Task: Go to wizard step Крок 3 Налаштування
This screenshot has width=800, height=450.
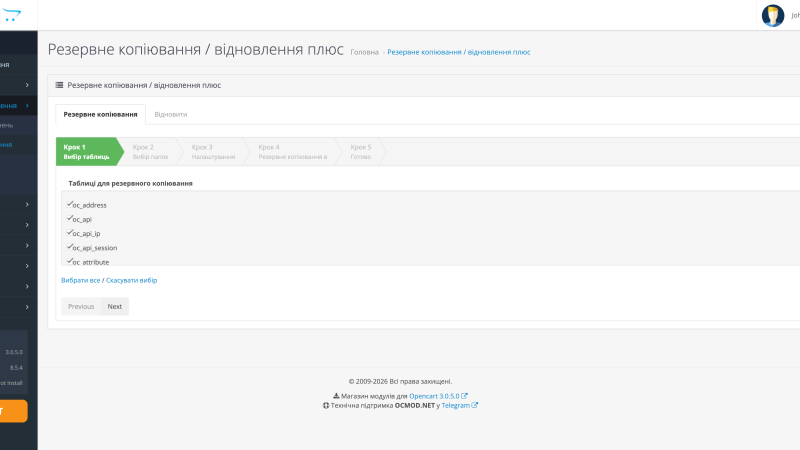Action: [213, 152]
